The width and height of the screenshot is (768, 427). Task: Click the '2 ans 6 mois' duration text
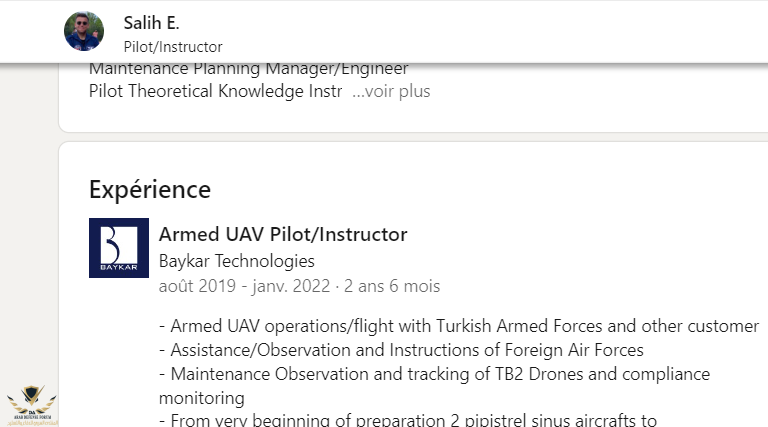[x=392, y=286]
